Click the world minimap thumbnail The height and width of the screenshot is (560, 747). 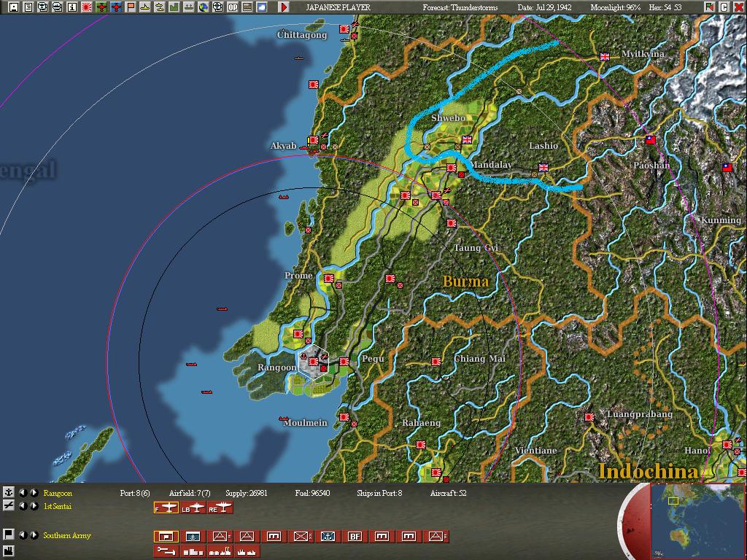[x=697, y=521]
